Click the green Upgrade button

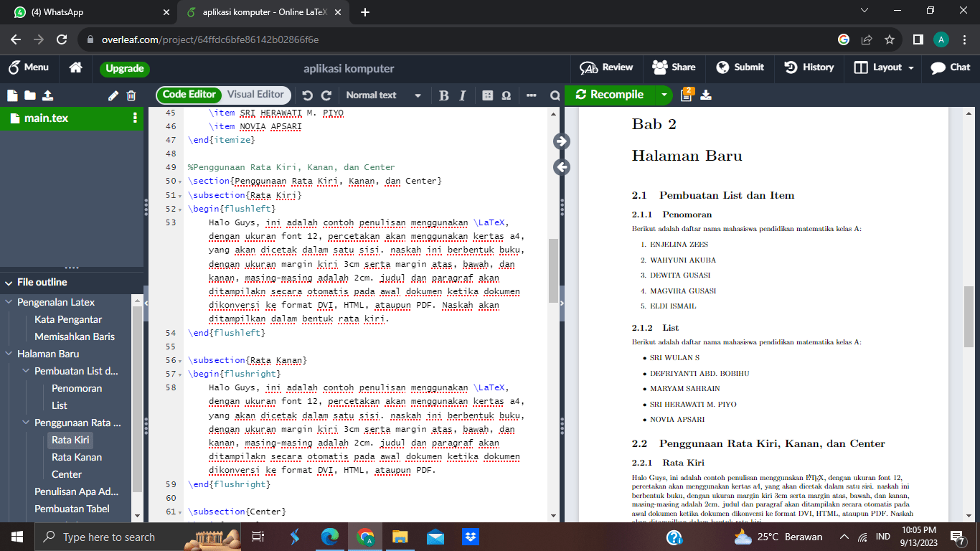(125, 69)
